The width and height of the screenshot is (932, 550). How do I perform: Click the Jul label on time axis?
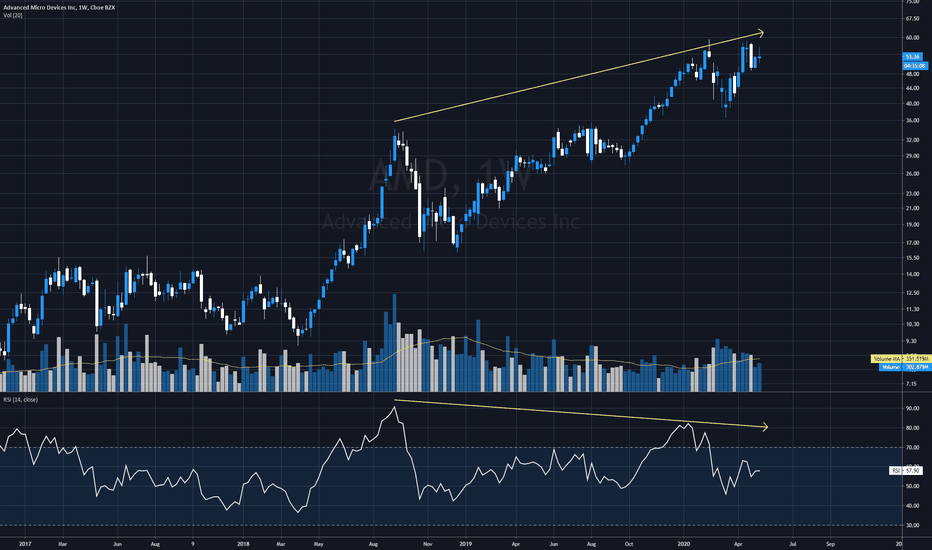pos(793,544)
